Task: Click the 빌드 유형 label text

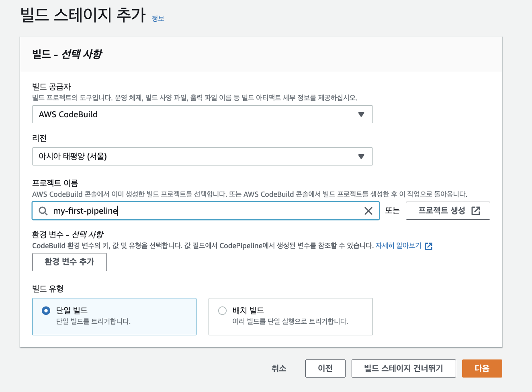Action: [x=48, y=289]
